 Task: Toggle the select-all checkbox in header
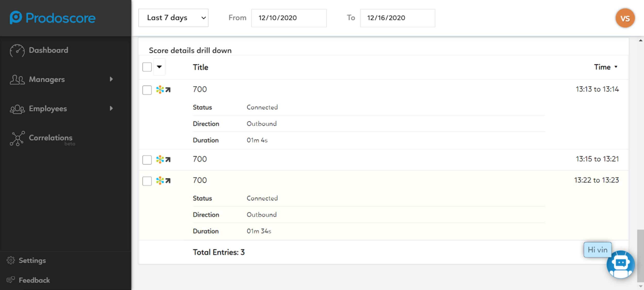click(x=147, y=67)
